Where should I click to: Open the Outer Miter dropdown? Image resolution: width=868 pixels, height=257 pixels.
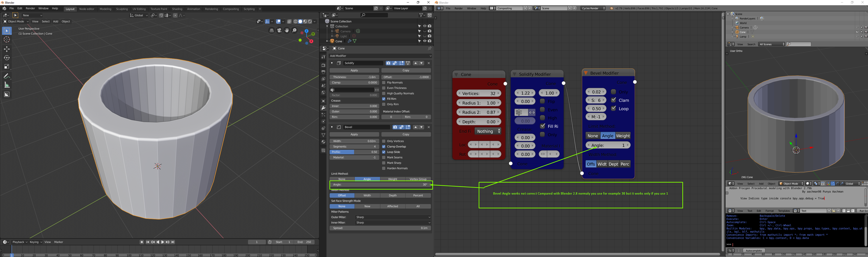click(x=393, y=217)
